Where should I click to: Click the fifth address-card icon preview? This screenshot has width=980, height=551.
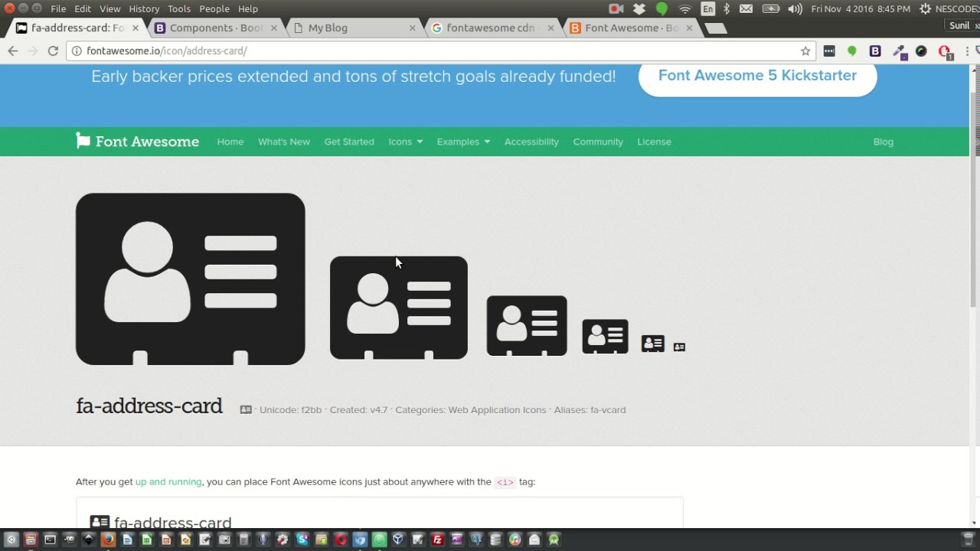click(652, 344)
